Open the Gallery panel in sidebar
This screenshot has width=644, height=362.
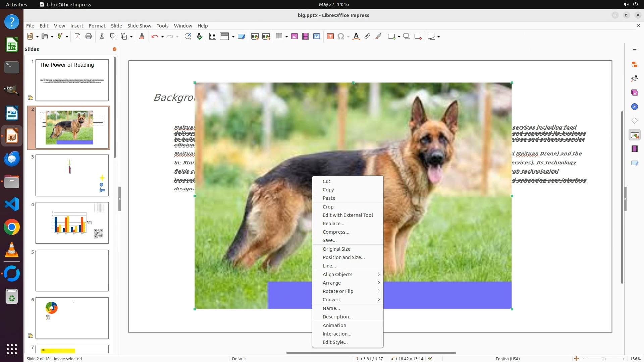click(634, 93)
